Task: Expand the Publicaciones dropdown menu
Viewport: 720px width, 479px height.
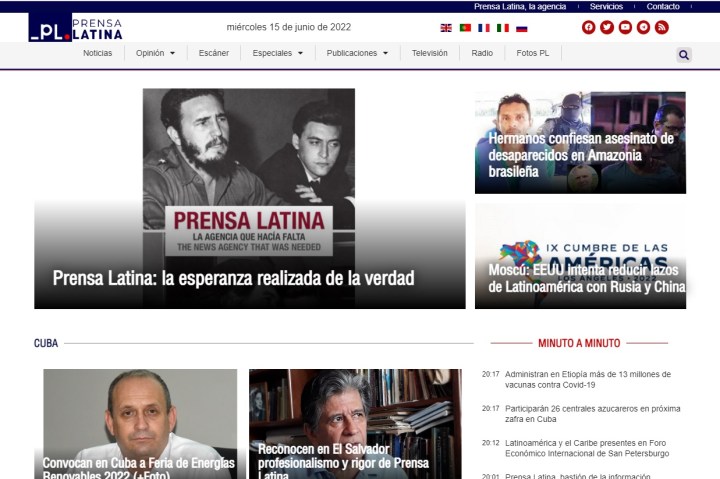Action: pos(357,53)
